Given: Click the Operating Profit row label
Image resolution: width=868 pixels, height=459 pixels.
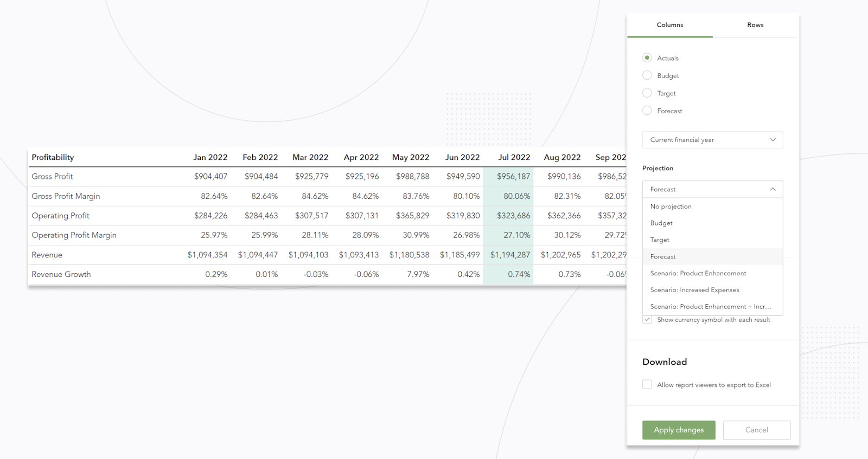Looking at the screenshot, I should tap(60, 216).
